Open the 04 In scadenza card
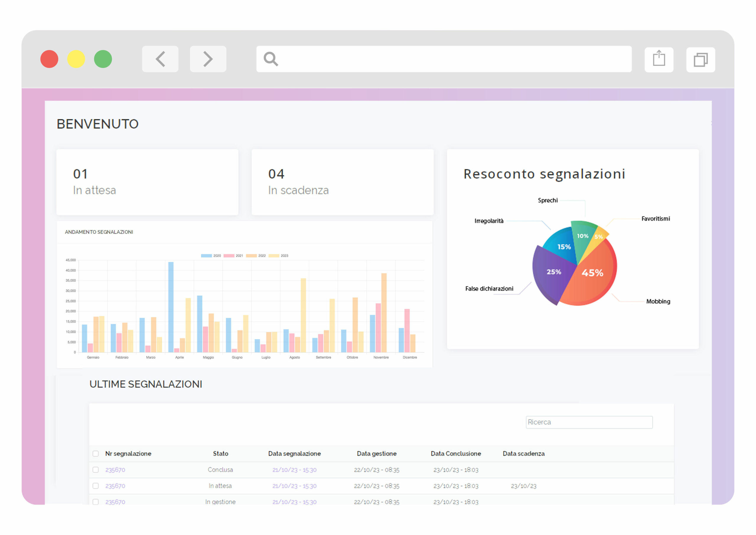756x535 pixels. click(343, 182)
